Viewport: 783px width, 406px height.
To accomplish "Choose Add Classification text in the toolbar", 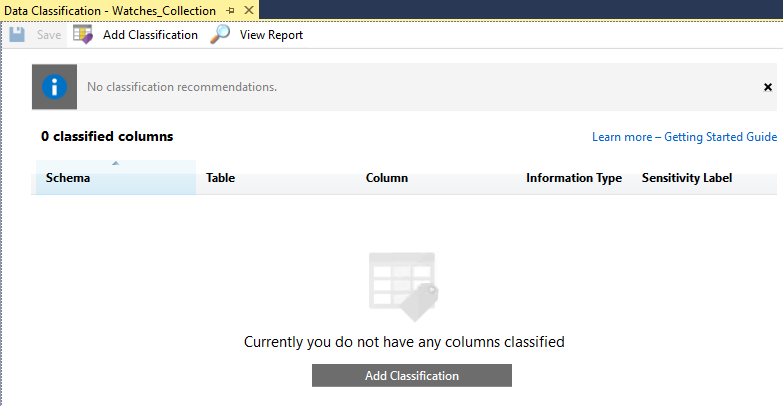I will point(150,35).
